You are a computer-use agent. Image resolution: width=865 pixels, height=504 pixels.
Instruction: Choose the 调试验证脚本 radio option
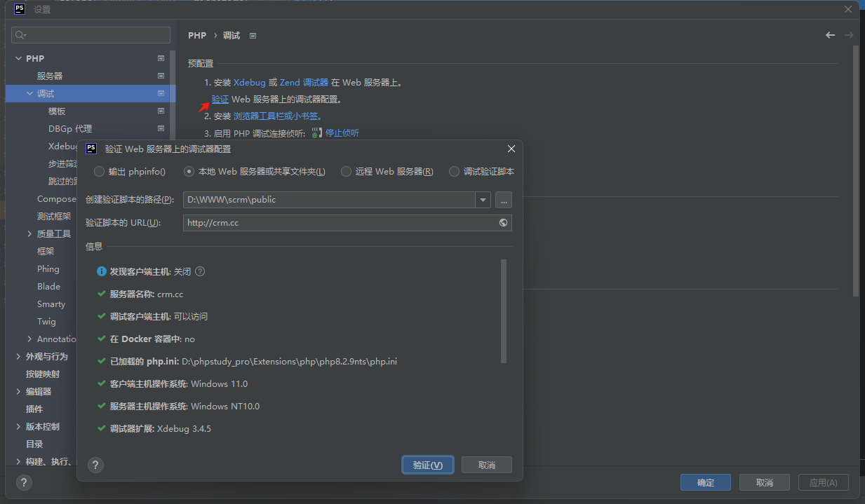click(454, 172)
